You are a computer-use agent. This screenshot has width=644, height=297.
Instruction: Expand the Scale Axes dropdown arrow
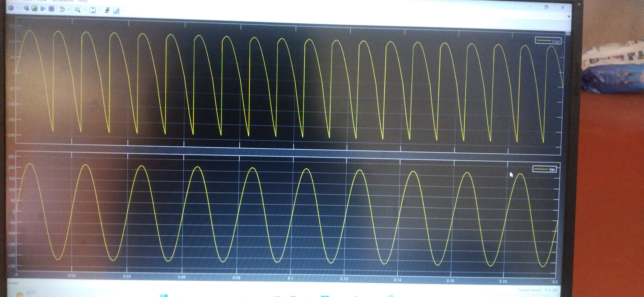point(99,10)
